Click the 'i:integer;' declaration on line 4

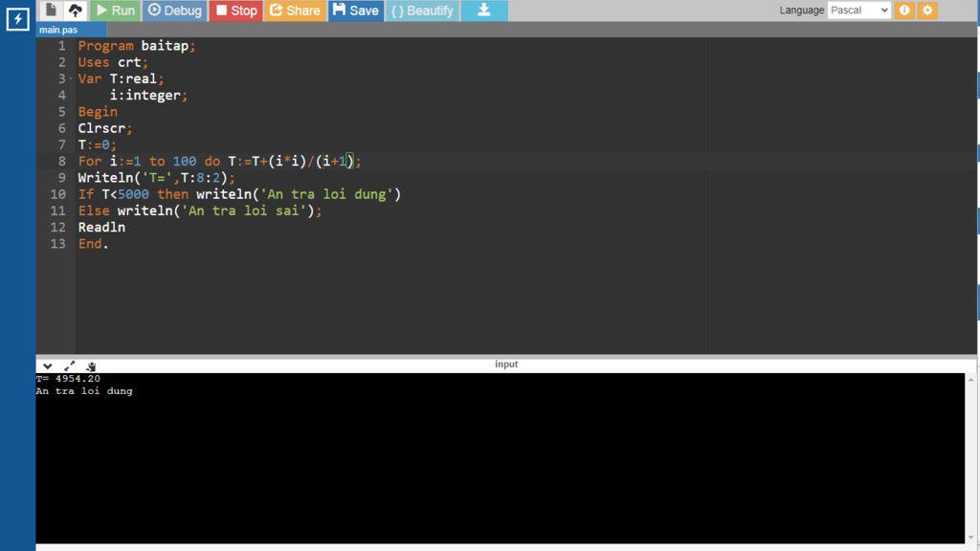(x=148, y=95)
